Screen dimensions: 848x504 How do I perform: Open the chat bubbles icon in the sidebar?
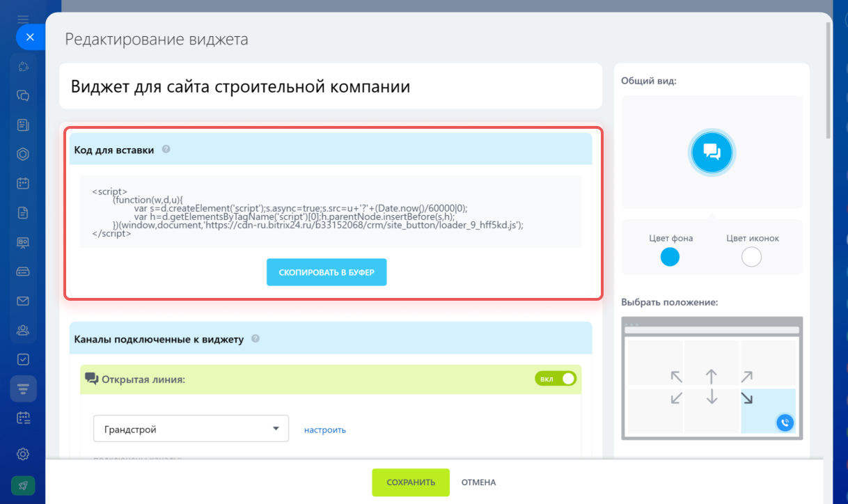tap(23, 96)
